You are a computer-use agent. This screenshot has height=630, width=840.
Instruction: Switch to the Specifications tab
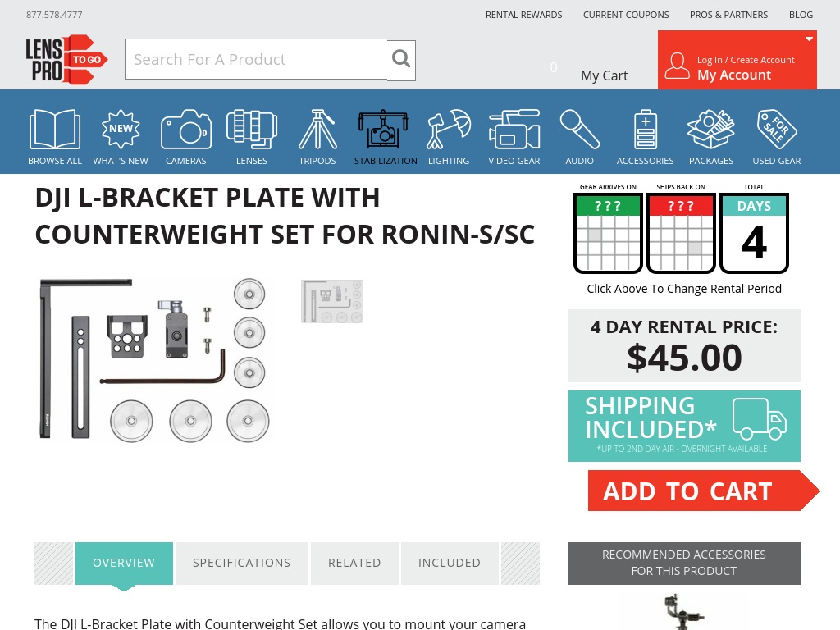coord(242,563)
